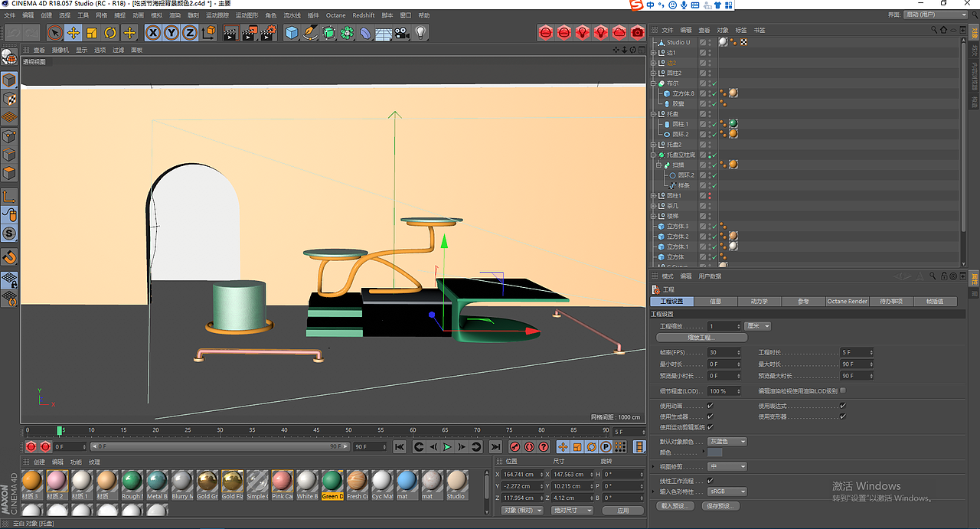Toggle 使用动画 checkbox
The width and height of the screenshot is (980, 529).
pyautogui.click(x=710, y=406)
